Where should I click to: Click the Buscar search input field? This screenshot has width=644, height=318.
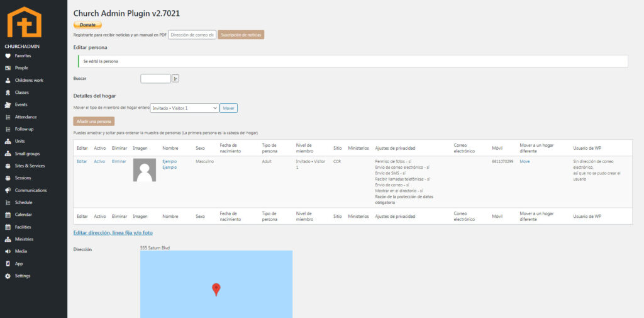coord(155,79)
